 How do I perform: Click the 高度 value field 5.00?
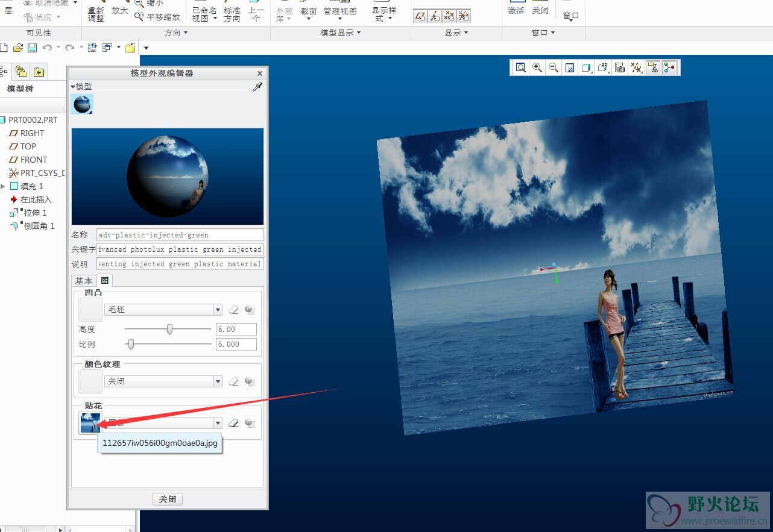(x=236, y=329)
